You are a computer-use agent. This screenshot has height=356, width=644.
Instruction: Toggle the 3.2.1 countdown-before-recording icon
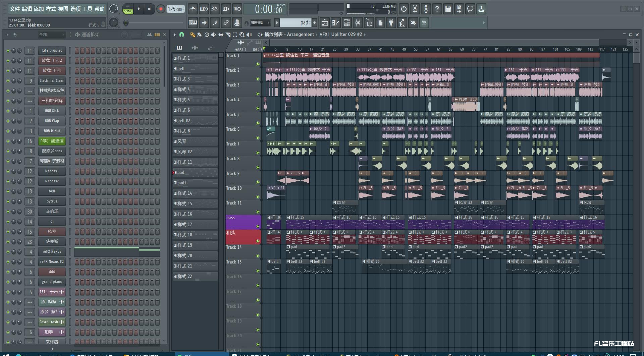coord(215,9)
